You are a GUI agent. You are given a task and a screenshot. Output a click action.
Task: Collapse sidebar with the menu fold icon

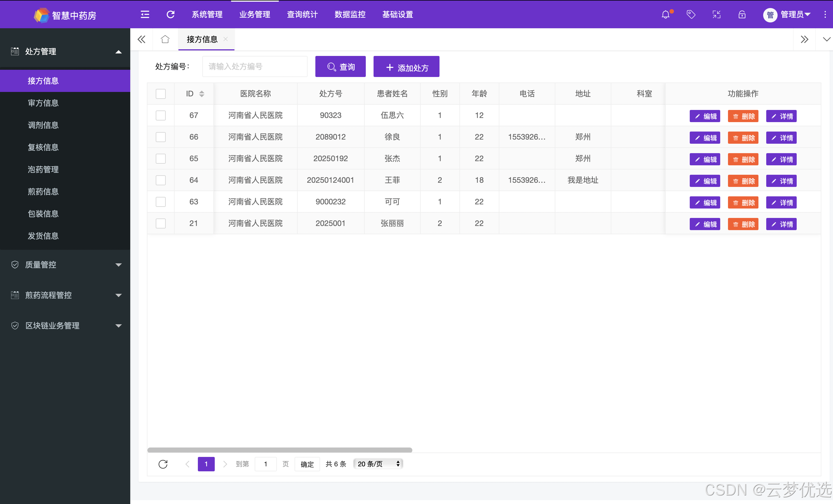[145, 14]
